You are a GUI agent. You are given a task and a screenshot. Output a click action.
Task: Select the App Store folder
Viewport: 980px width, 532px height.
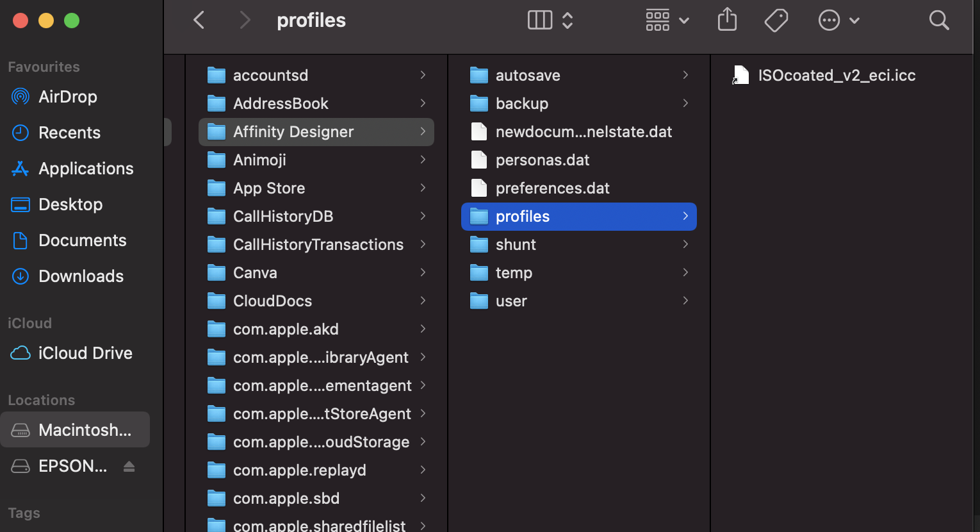tap(316, 188)
